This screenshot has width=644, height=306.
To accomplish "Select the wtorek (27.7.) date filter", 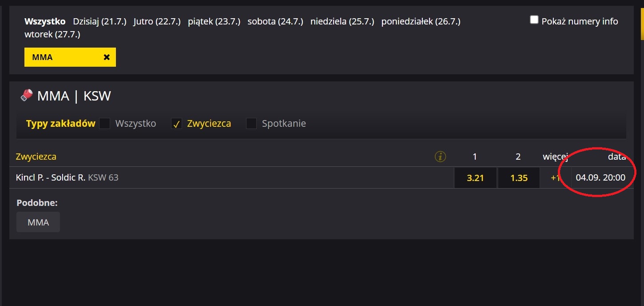I will 52,34.
